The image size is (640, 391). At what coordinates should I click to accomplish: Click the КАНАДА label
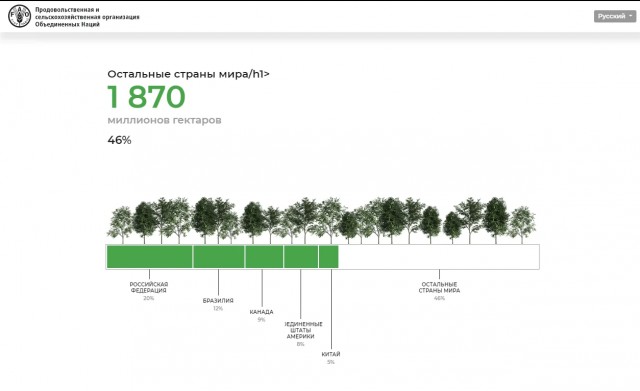coord(261,312)
